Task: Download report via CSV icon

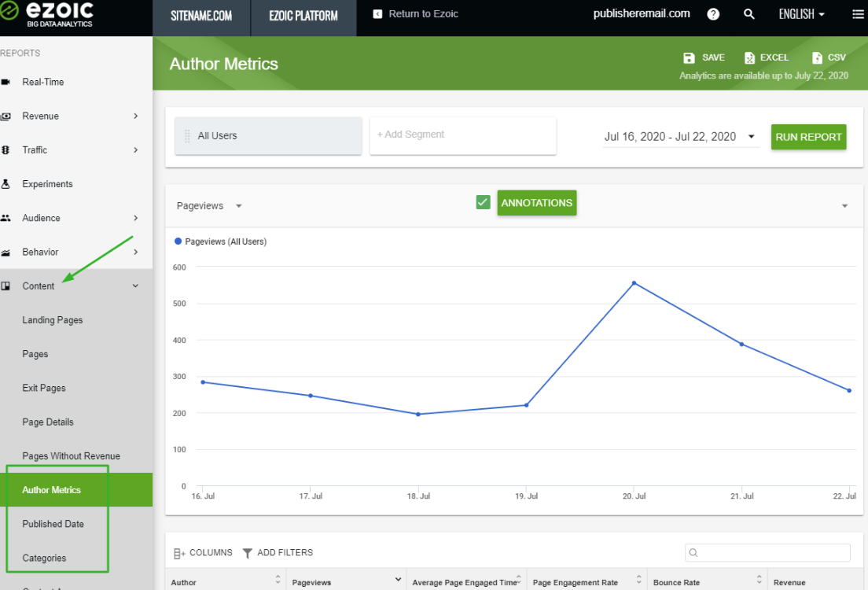Action: tap(817, 58)
